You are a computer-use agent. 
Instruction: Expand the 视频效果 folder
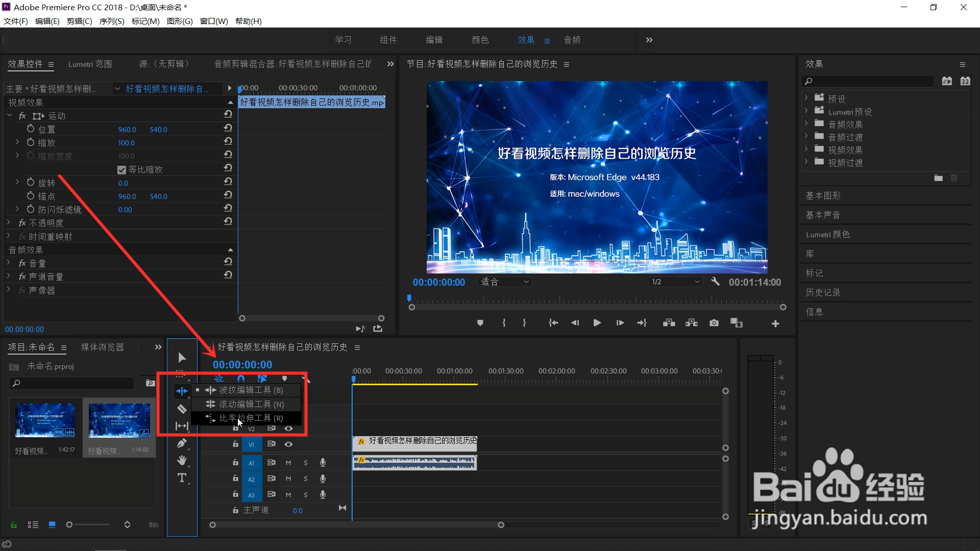click(x=806, y=149)
